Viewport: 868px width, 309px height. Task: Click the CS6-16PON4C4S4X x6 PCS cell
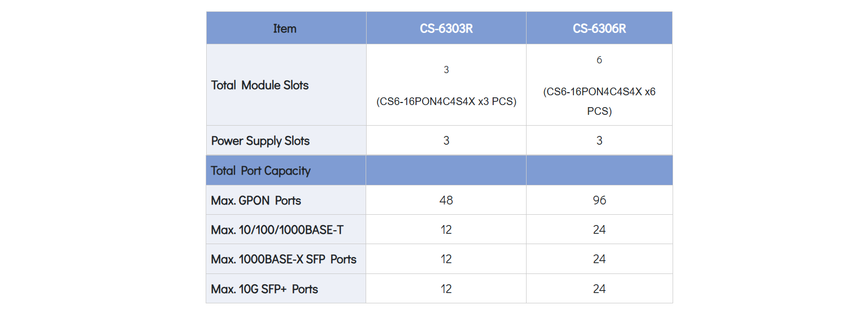pyautogui.click(x=599, y=101)
